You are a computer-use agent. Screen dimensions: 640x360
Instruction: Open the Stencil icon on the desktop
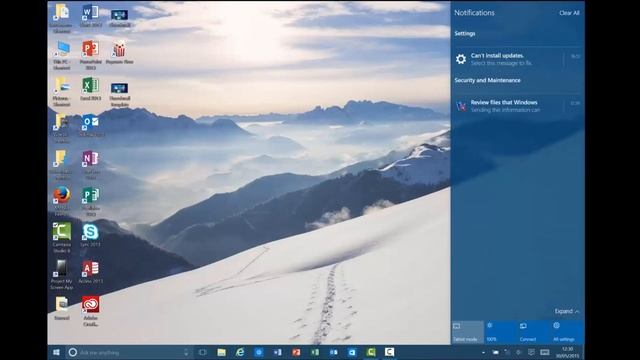tap(62, 308)
